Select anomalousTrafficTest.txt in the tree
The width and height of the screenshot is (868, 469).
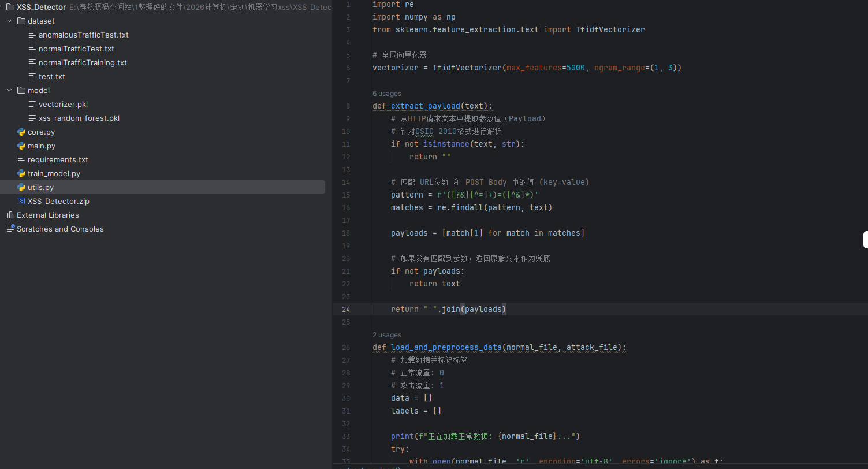point(83,35)
